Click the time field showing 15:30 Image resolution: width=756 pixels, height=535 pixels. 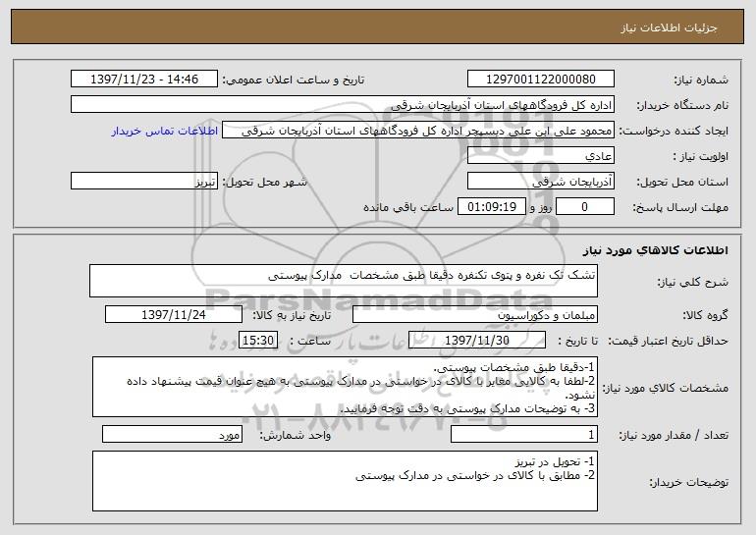pyautogui.click(x=258, y=341)
